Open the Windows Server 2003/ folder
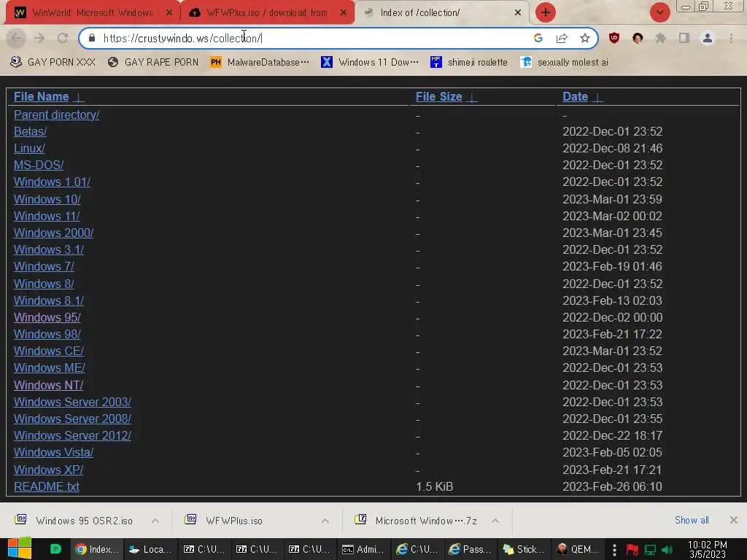Screen dimensions: 747x560 click(72, 402)
